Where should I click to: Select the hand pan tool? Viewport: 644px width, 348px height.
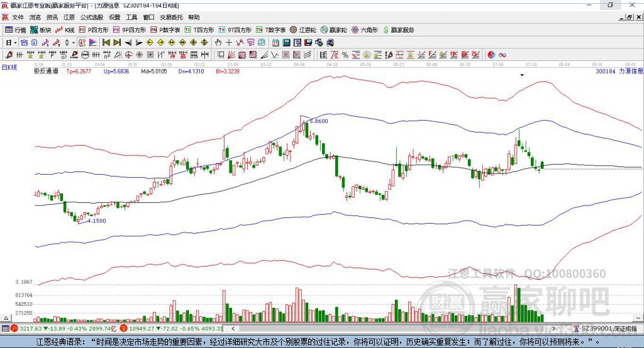coord(218,43)
